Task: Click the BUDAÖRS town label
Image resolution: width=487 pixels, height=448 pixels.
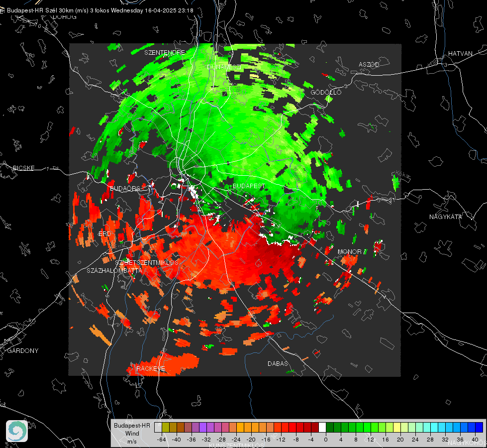Action: click(x=125, y=188)
